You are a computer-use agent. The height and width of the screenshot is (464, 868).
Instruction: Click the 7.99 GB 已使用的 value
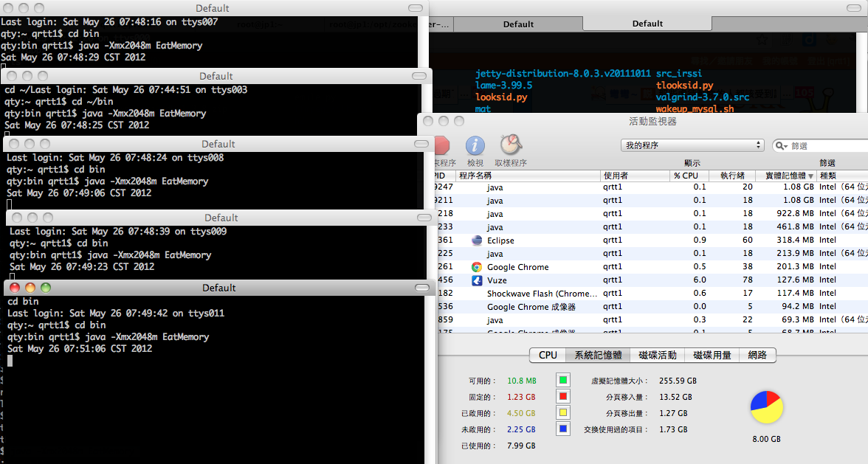click(521, 446)
